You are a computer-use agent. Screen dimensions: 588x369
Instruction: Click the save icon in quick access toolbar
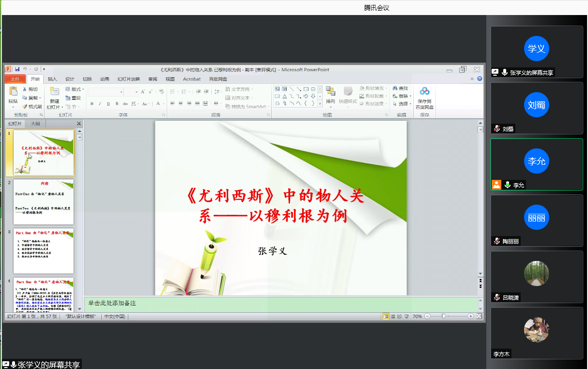pyautogui.click(x=17, y=69)
